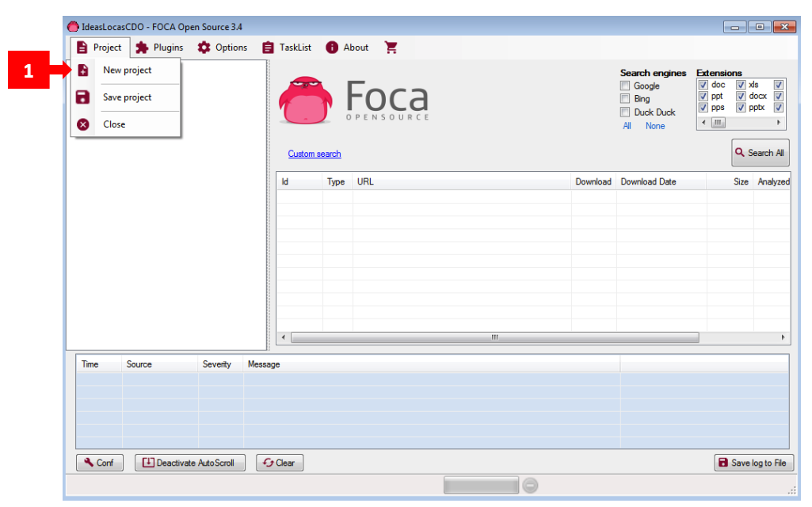Click the red Close X icon in menu
The height and width of the screenshot is (507, 812).
[83, 124]
